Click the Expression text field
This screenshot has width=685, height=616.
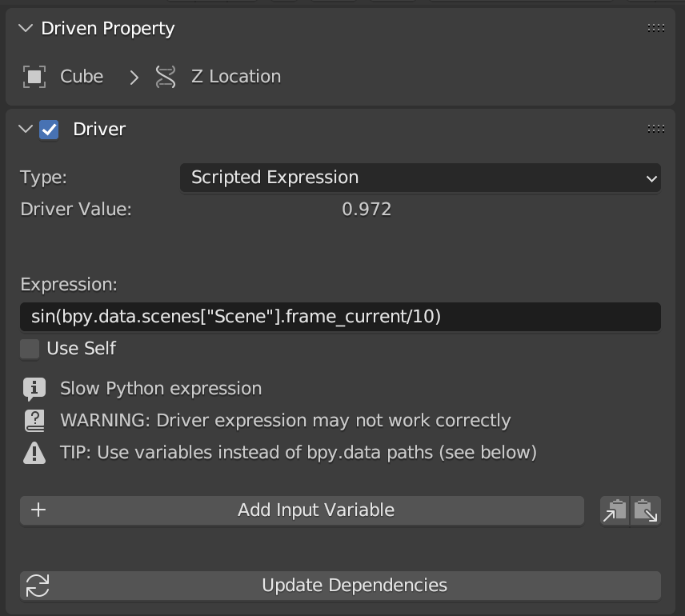coord(340,317)
